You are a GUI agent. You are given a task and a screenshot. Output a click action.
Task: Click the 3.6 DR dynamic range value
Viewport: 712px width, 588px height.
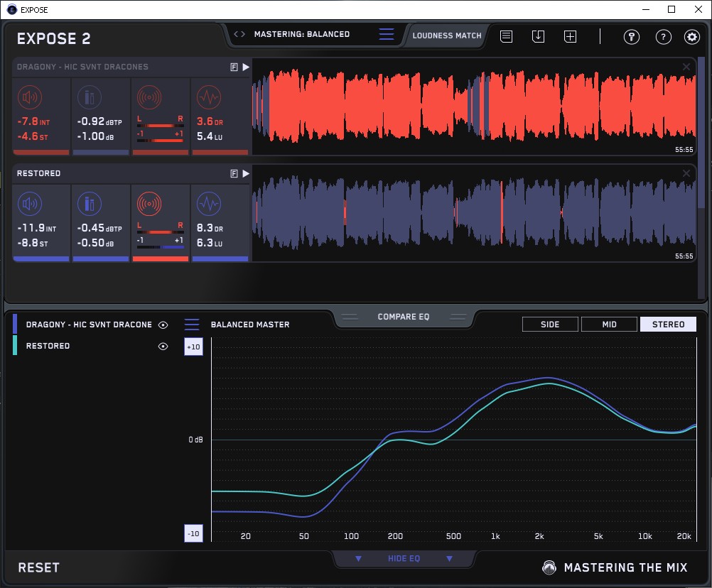tap(210, 121)
